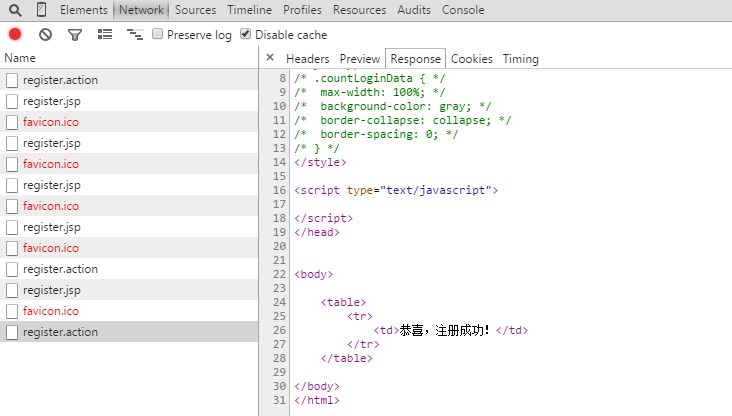The height and width of the screenshot is (416, 732).
Task: Stop recording with the red record button
Action: 15,34
